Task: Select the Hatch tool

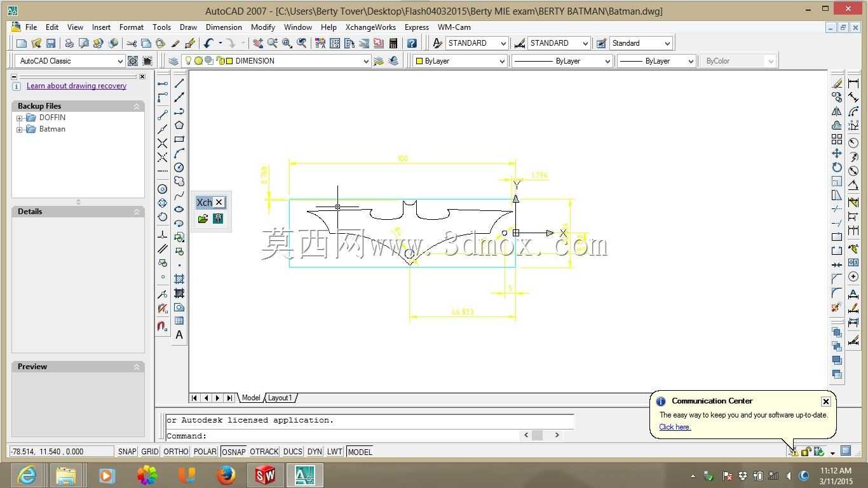Action: click(179, 279)
